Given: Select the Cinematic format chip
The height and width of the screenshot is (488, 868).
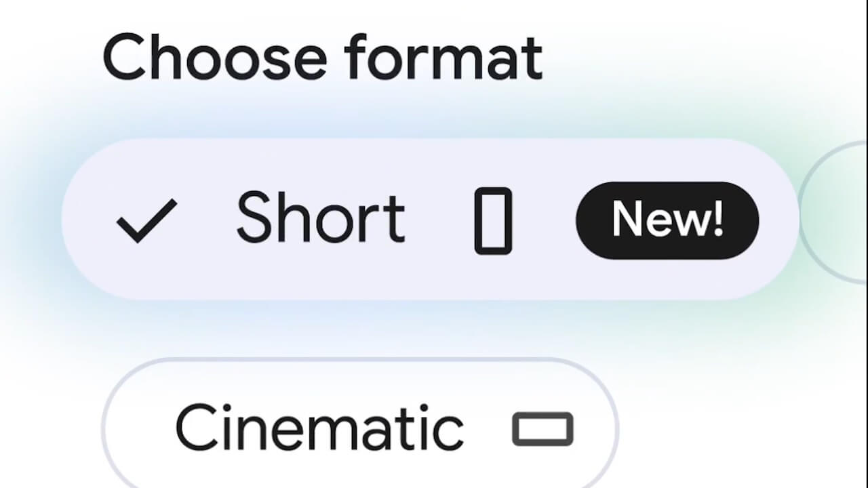Looking at the screenshot, I should 360,426.
